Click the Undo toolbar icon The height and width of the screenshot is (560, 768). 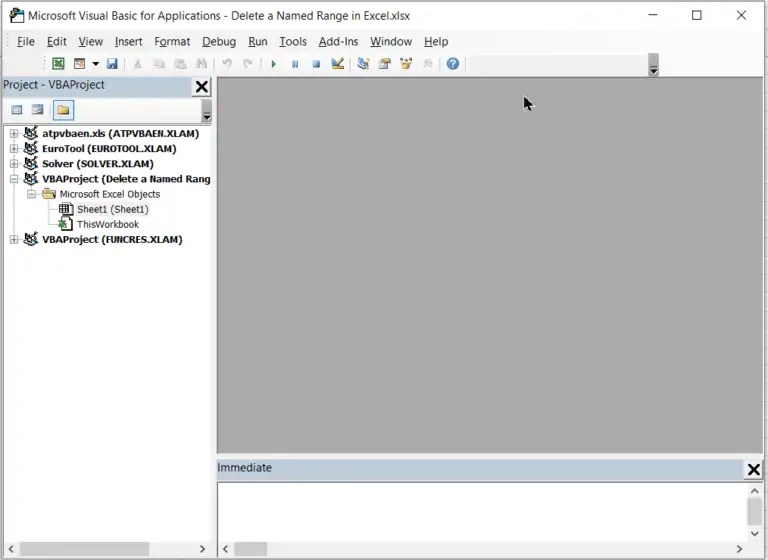[227, 64]
